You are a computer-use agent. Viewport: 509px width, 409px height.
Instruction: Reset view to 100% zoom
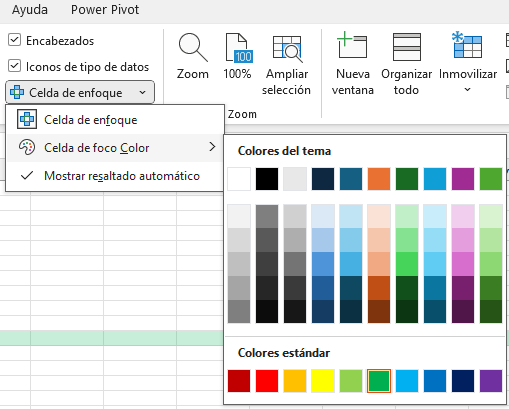[237, 56]
